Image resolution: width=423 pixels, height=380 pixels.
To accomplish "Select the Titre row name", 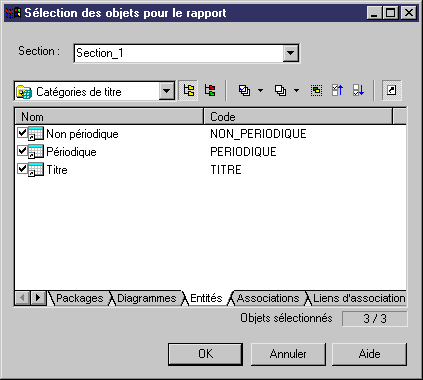I will point(57,170).
